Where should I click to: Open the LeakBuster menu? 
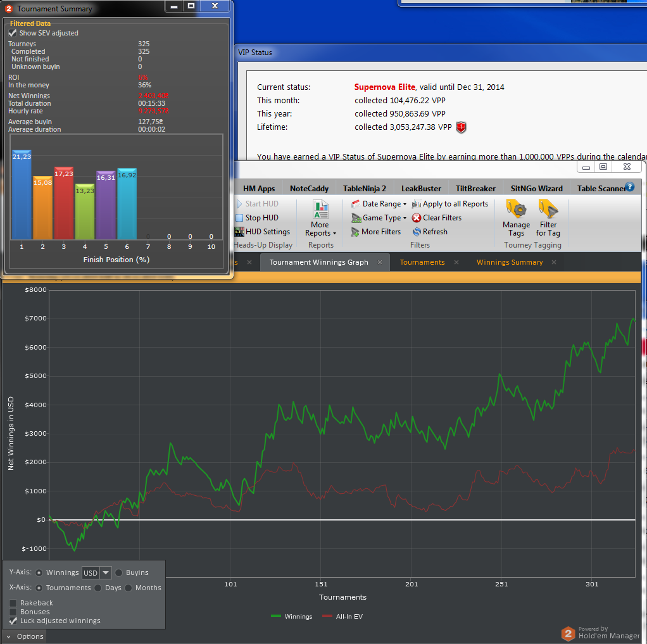421,189
